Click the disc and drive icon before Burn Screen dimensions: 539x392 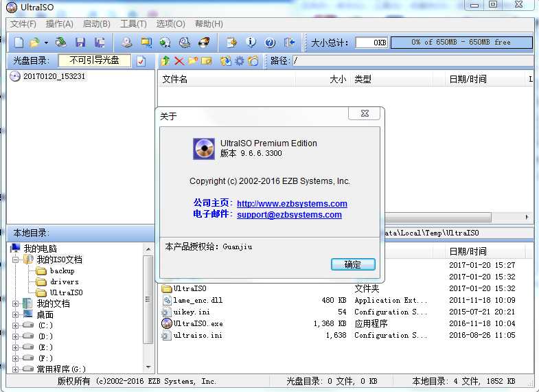[185, 43]
